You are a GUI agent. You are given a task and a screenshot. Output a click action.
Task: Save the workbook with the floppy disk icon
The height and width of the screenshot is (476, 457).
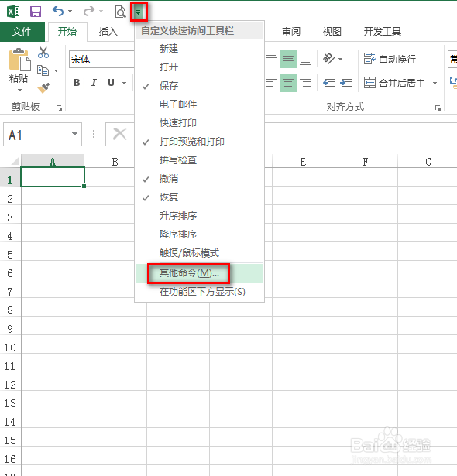(36, 12)
